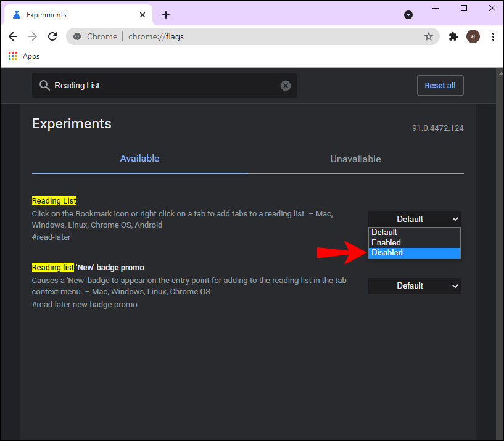Select the Experiments browser tab
Screen dimensions: 504x441
pos(77,15)
